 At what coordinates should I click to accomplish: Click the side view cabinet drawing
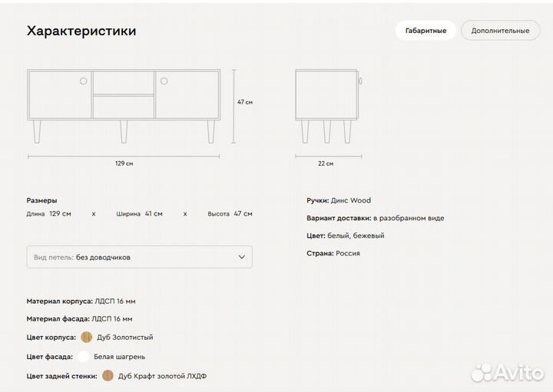tap(327, 105)
